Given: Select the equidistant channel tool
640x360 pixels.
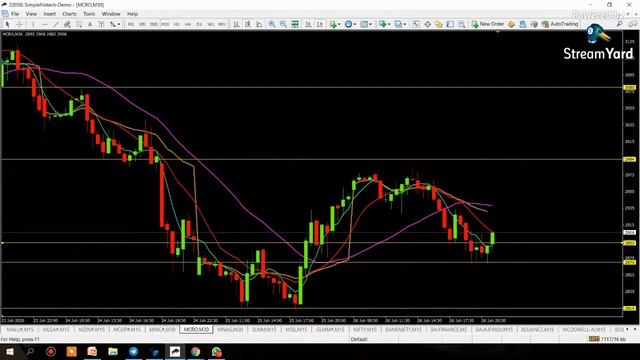Looking at the screenshot, I should 67,24.
